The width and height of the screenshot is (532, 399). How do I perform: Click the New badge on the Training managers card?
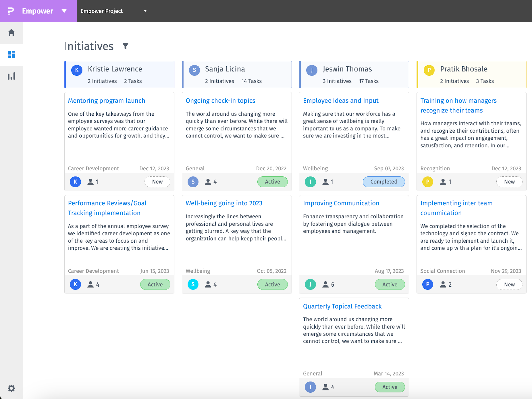click(x=509, y=182)
